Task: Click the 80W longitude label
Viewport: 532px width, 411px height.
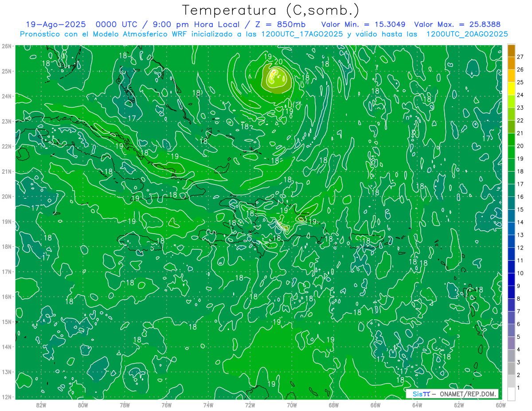Action: [83, 405]
